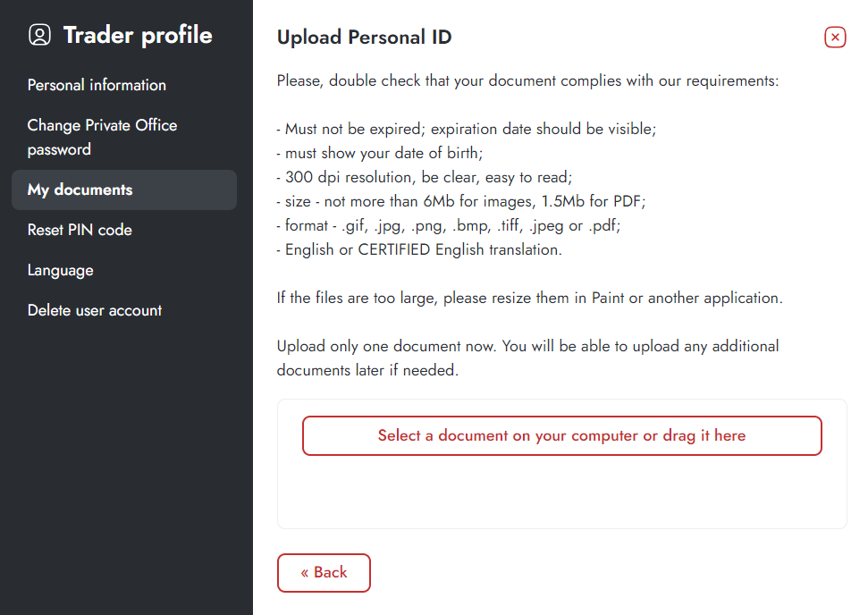Select My documents in sidebar
The width and height of the screenshot is (868, 615).
click(x=124, y=190)
